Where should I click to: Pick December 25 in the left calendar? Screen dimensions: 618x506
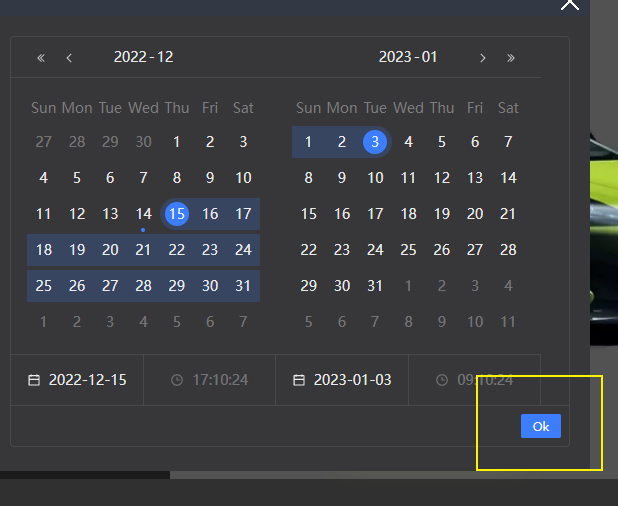coord(43,286)
